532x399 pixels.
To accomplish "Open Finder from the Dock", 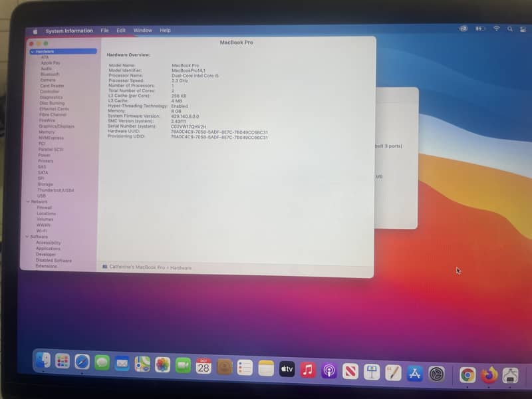I will (43, 360).
